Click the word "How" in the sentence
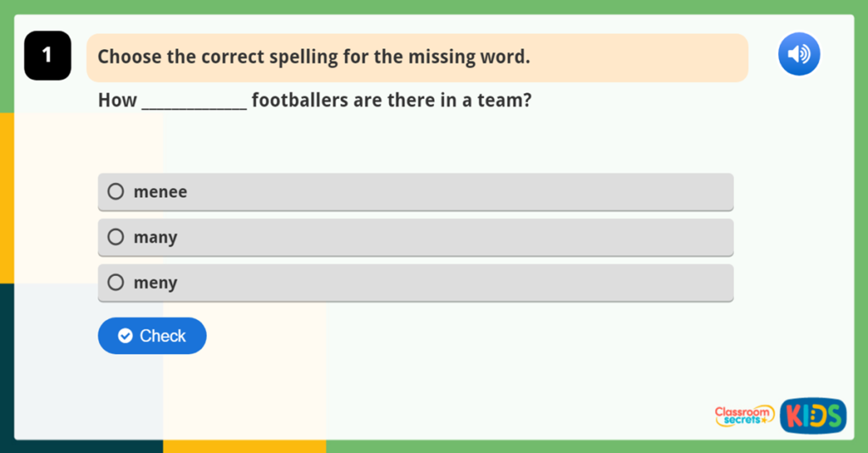Viewport: 868px width, 453px height. (117, 101)
